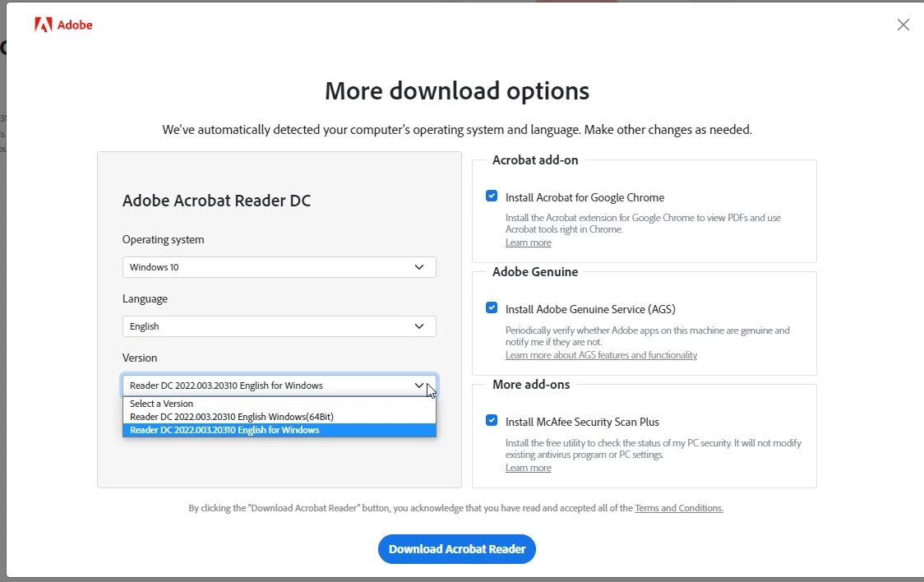Open Learn more under Acrobat for Chrome
924x582 pixels.
[528, 242]
